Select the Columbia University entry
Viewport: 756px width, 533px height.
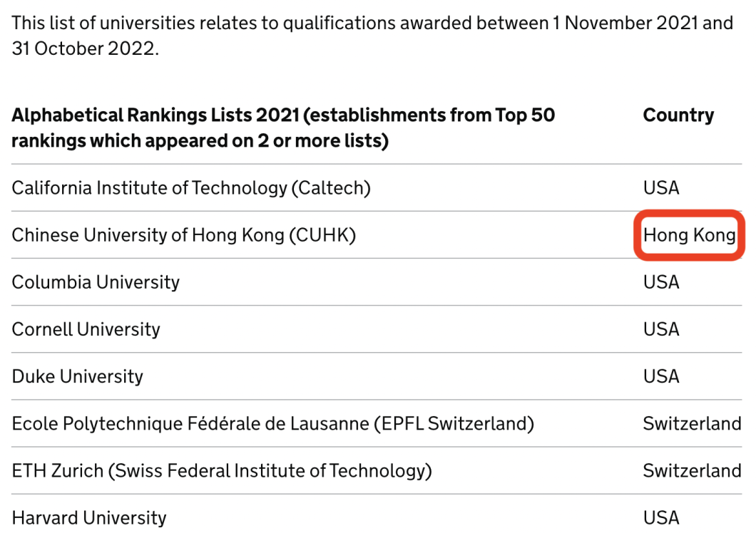(96, 282)
